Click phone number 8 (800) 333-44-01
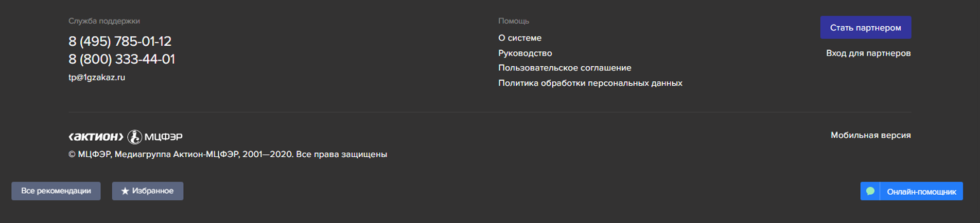The height and width of the screenshot is (223, 980). pos(122,59)
